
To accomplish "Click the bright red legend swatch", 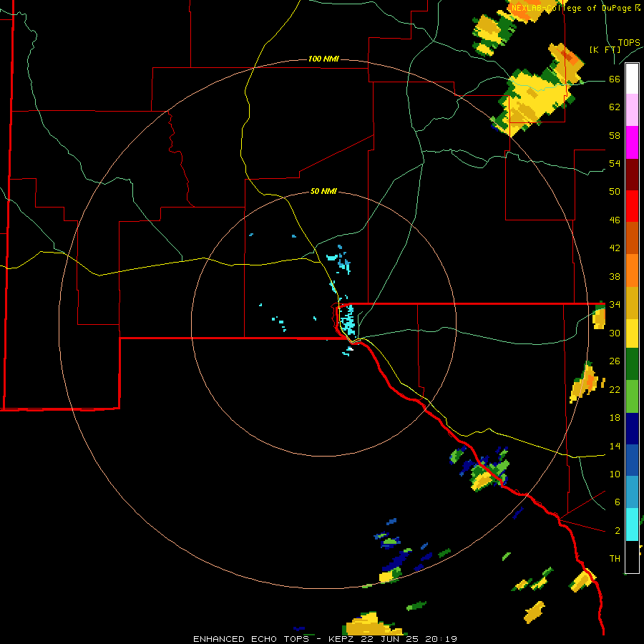I will pos(632,206).
